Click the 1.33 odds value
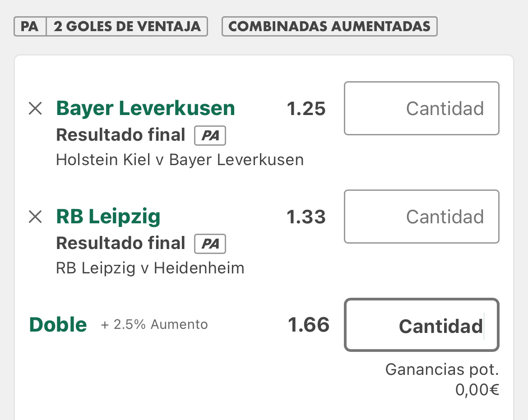 point(306,217)
